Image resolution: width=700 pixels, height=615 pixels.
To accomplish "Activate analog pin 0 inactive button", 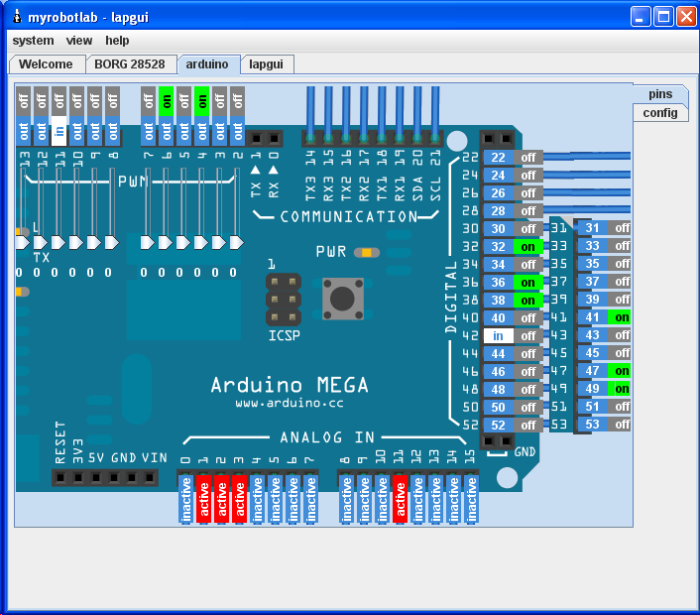I will click(x=186, y=499).
